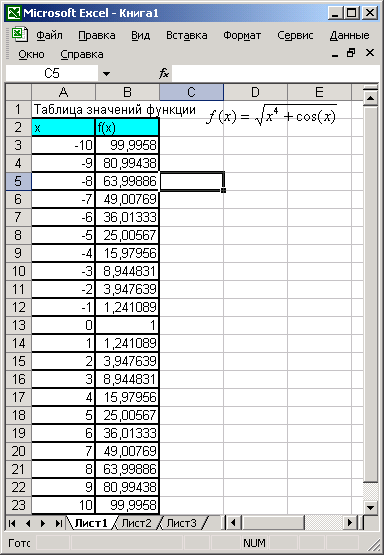Image resolution: width=384 pixels, height=555 pixels.
Task: Go to last sheet tab navigation arrow
Action: [58, 523]
